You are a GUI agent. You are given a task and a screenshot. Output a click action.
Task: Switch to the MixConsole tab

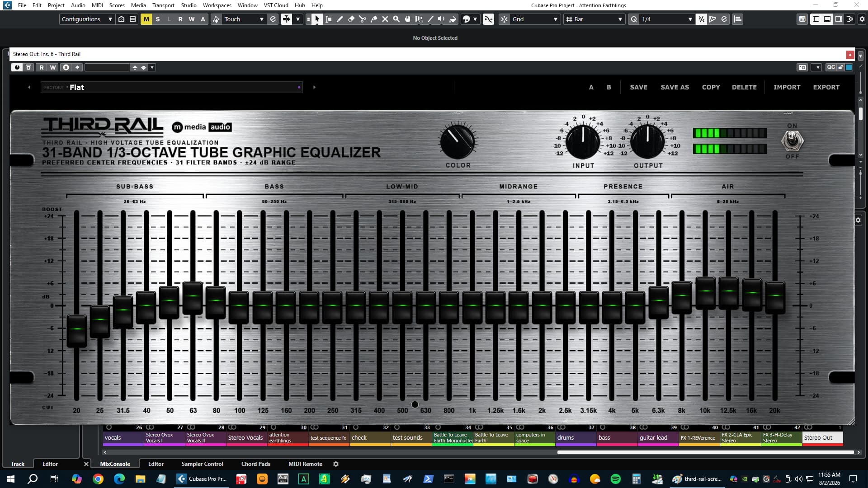pyautogui.click(x=115, y=464)
